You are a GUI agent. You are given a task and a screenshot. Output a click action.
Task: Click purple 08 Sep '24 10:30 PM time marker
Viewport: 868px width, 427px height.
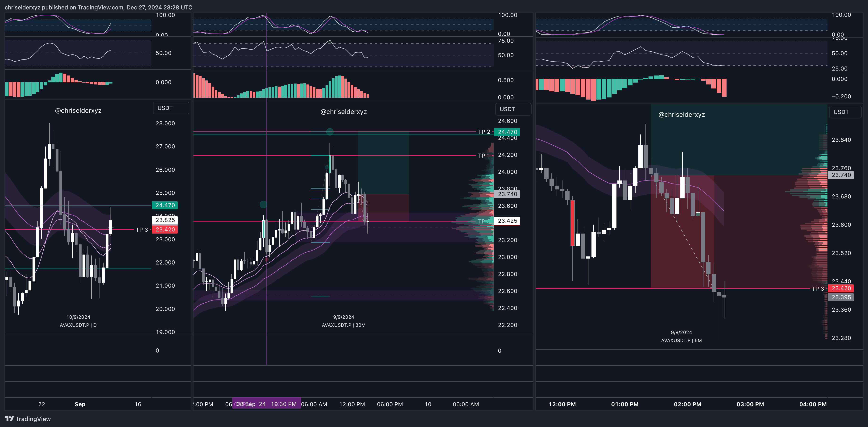pos(266,404)
